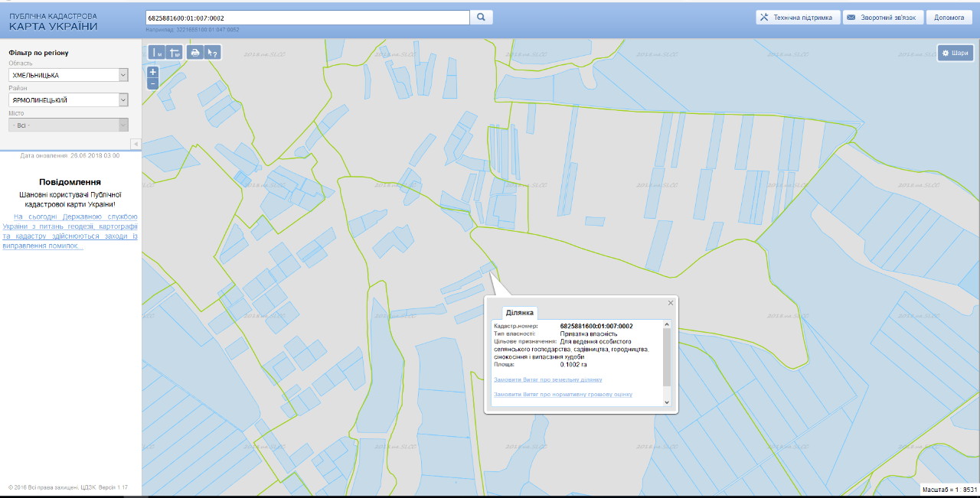Expand the Область dropdown showing ХМЕЛЬНИЦЬКА

[68, 75]
